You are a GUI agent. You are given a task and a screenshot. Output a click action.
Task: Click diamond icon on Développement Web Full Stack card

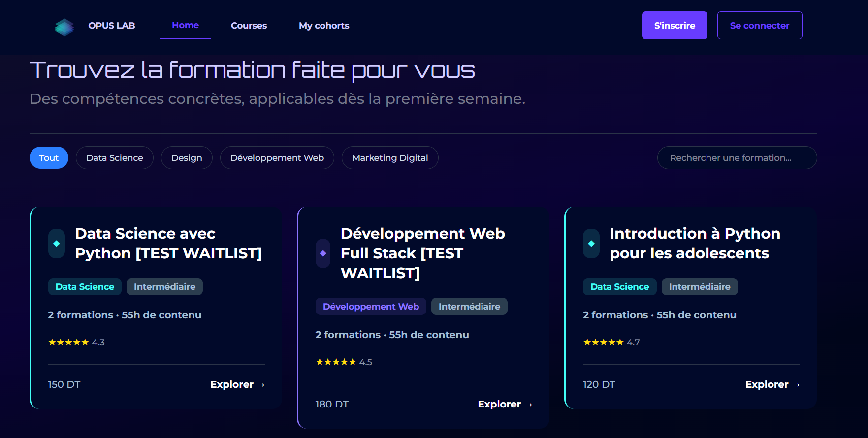(323, 253)
